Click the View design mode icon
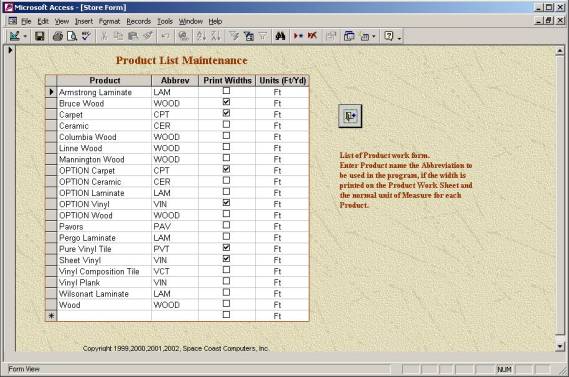 click(15, 36)
